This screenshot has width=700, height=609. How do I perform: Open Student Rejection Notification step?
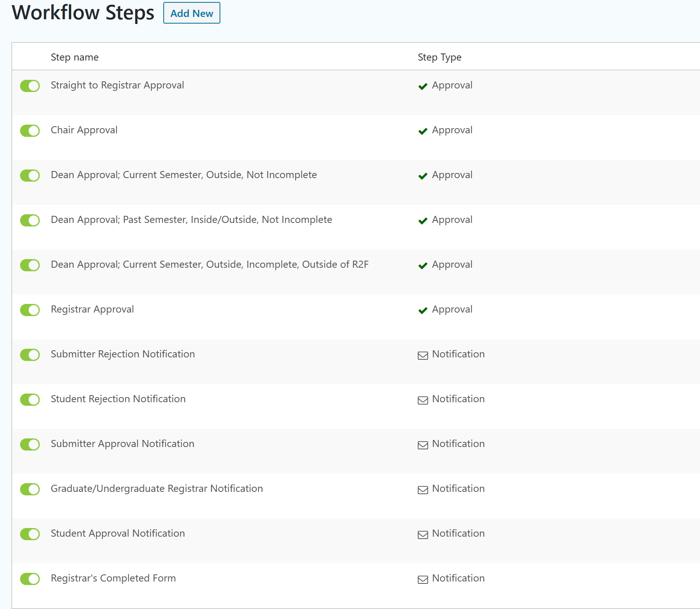pos(118,399)
